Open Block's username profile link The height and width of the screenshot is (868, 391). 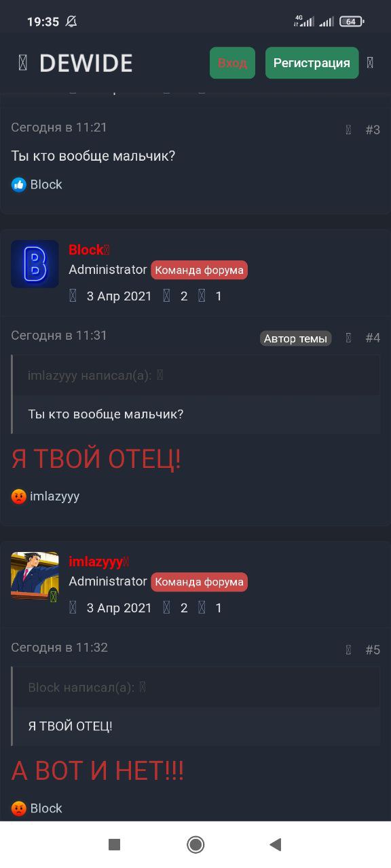coord(86,250)
